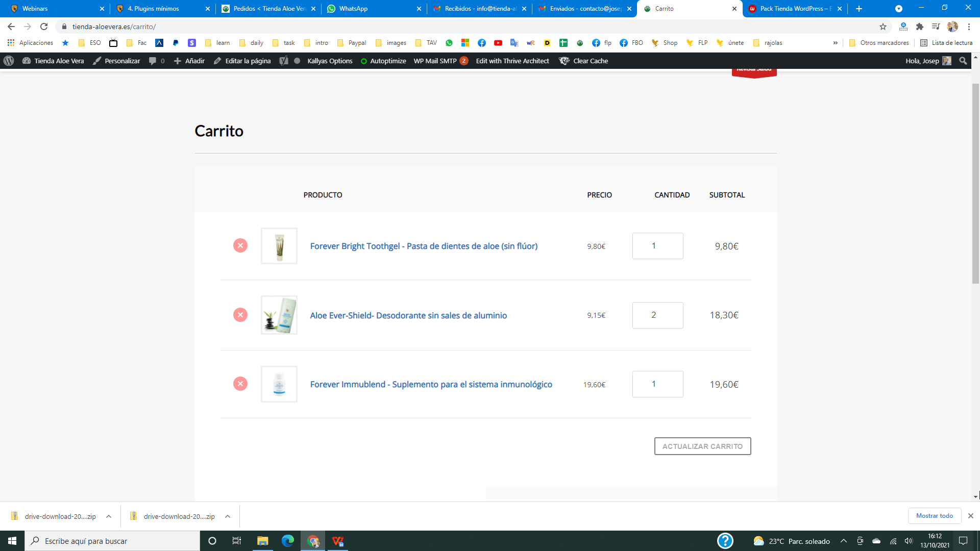Reload the Carrito page
Screen dimensions: 980x551
point(44,27)
